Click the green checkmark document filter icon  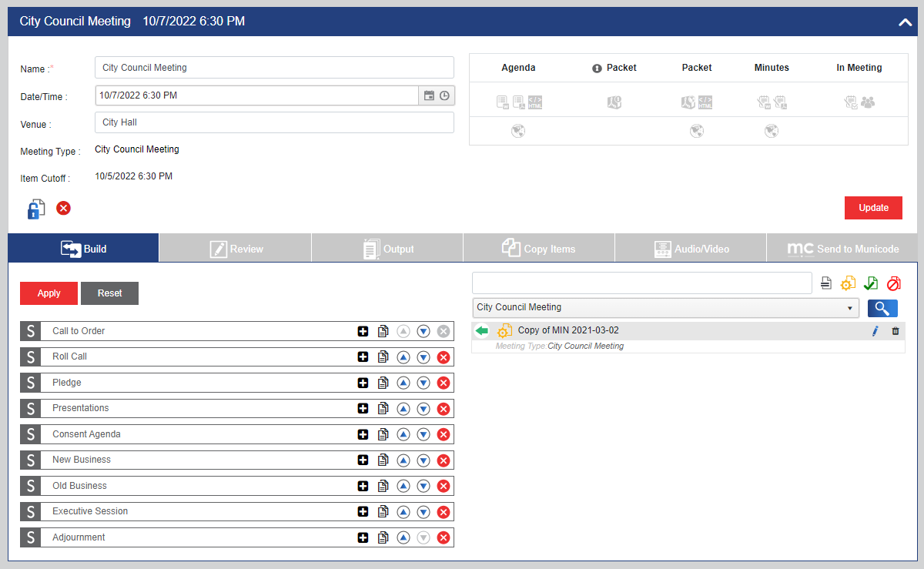pos(871,283)
